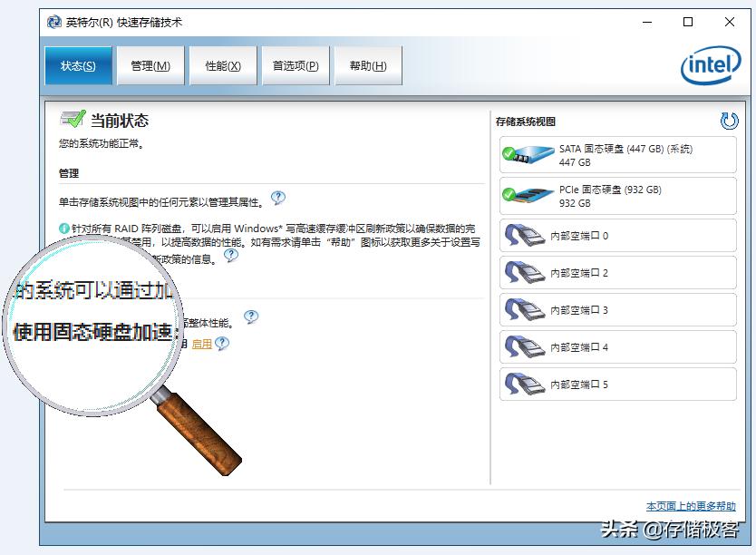
Task: Click the 启用 link to enable acceleration
Action: click(x=200, y=345)
